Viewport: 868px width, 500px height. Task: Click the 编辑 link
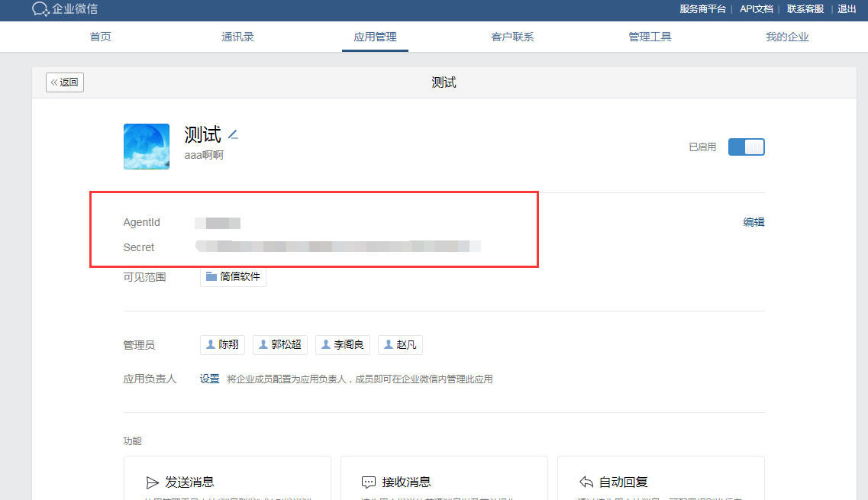[x=753, y=222]
